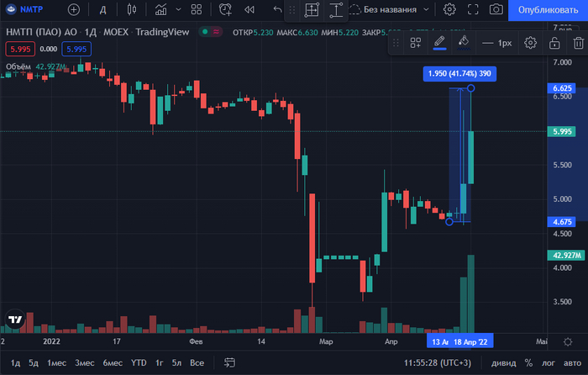This screenshot has height=375, width=588.
Task: Take a chart snapshot with camera icon
Action: [x=496, y=10]
